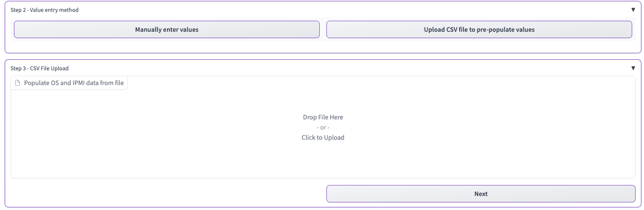Collapse the Step 3 CSV File Upload section

click(633, 68)
